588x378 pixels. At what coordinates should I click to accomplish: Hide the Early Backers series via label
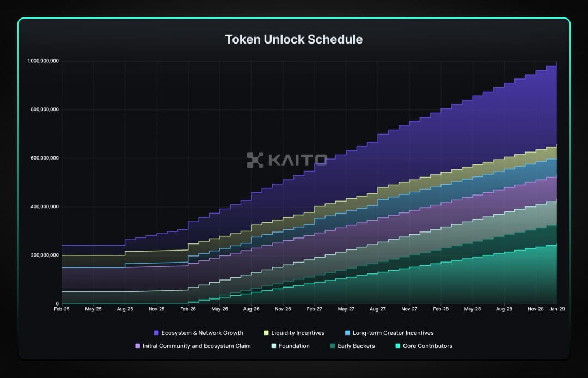pos(356,346)
